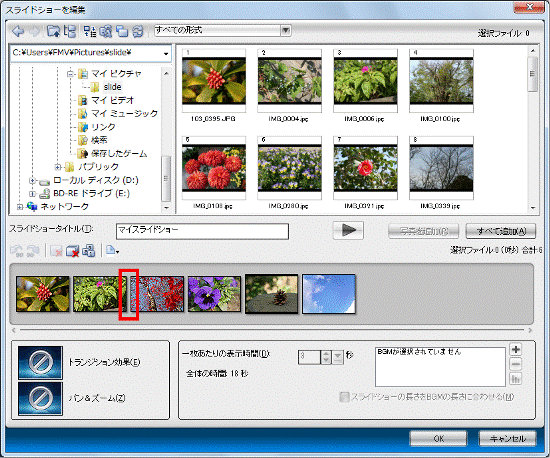Close the slideshow editor window
The width and height of the screenshot is (550, 458).
point(529,7)
